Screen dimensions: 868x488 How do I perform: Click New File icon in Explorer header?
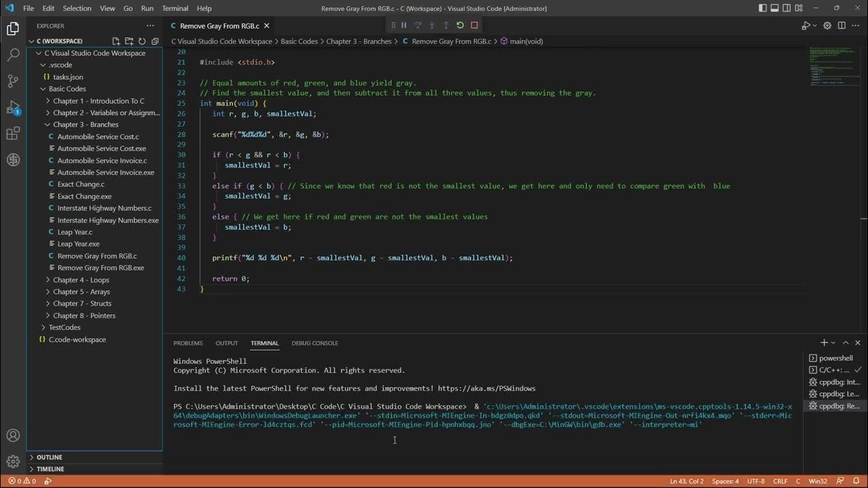[x=116, y=41]
